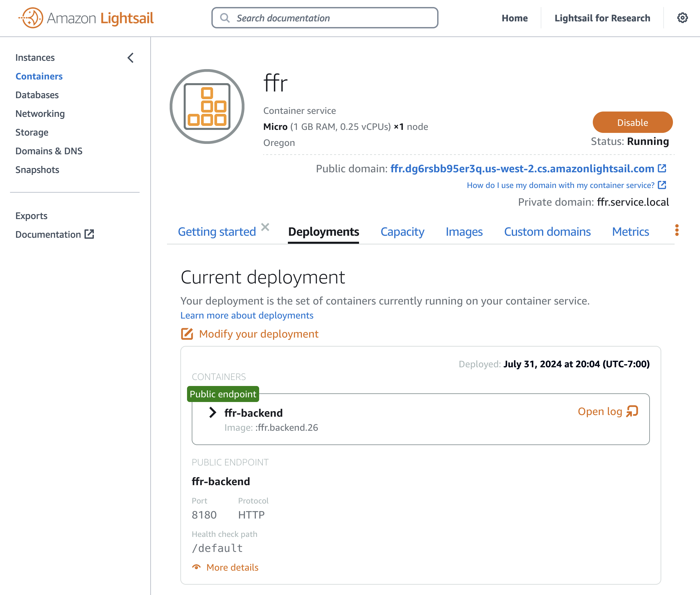Click the private domain ffr.service.local text
Image resolution: width=700 pixels, height=595 pixels.
(x=633, y=202)
